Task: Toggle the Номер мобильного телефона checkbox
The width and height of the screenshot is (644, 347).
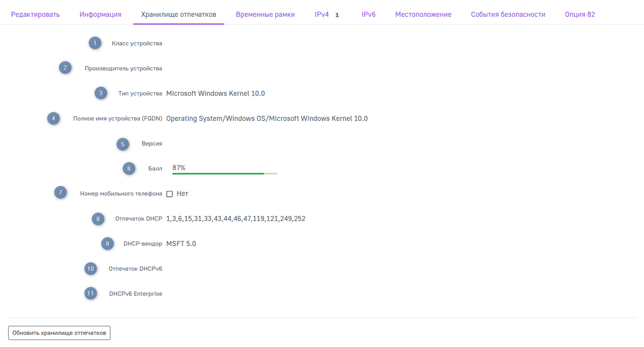Action: click(x=169, y=194)
